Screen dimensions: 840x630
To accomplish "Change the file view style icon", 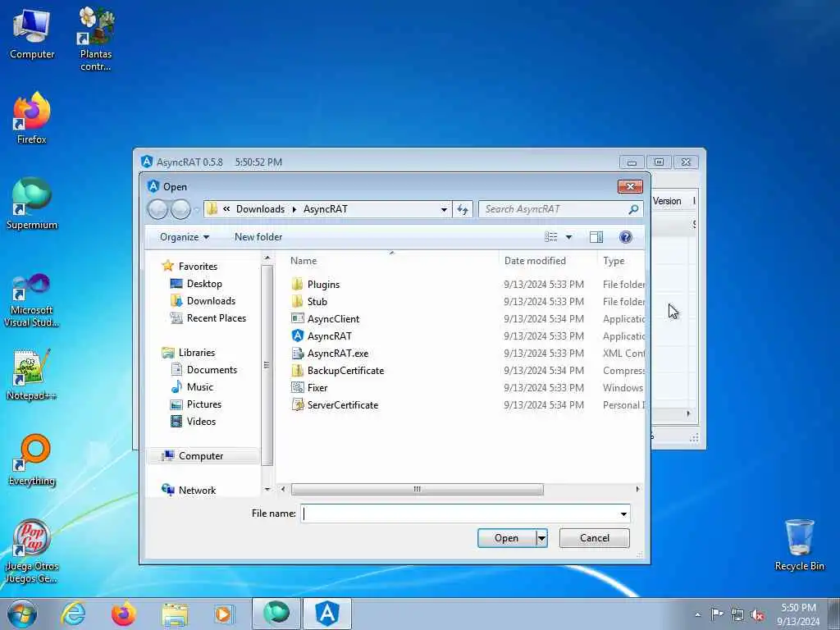I will (550, 237).
